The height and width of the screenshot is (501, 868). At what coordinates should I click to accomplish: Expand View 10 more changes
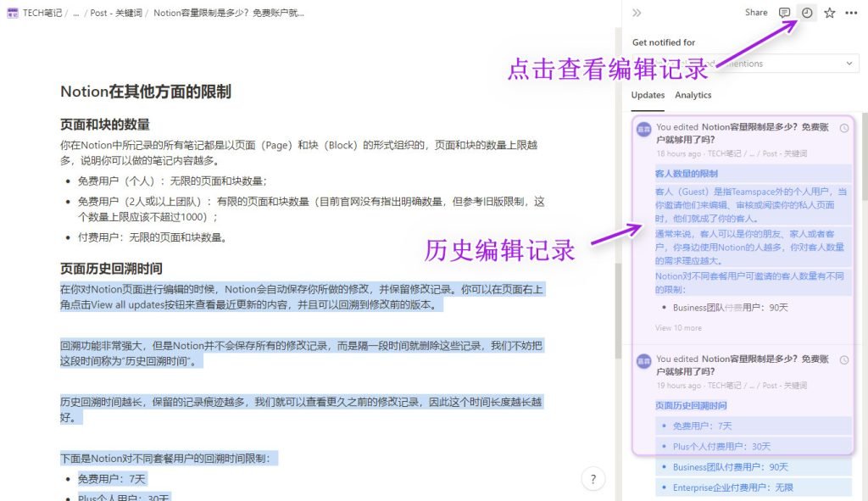tap(678, 328)
